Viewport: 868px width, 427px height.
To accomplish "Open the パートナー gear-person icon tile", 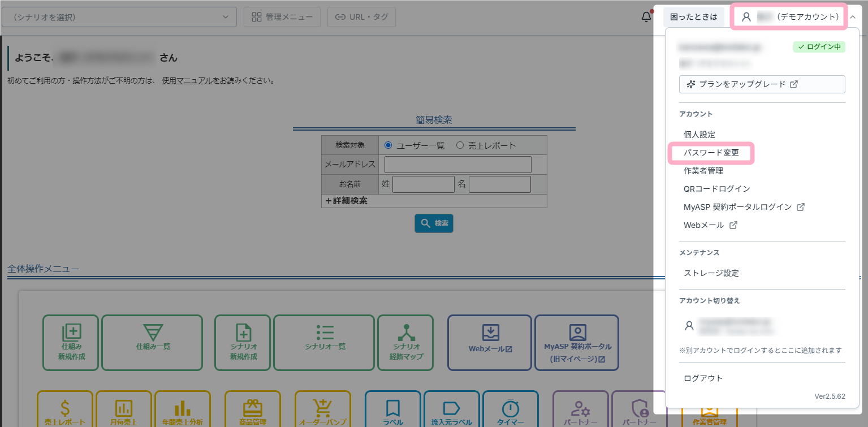I will pyautogui.click(x=581, y=409).
